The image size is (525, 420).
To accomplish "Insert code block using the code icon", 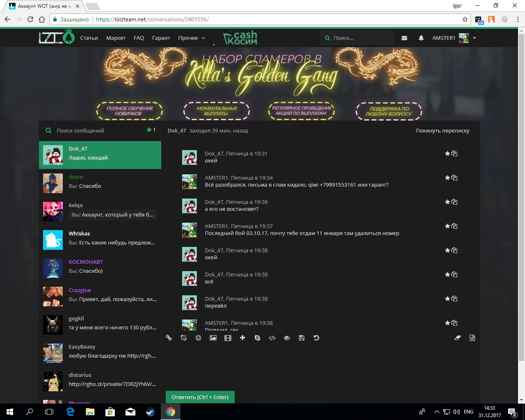I will 272,338.
